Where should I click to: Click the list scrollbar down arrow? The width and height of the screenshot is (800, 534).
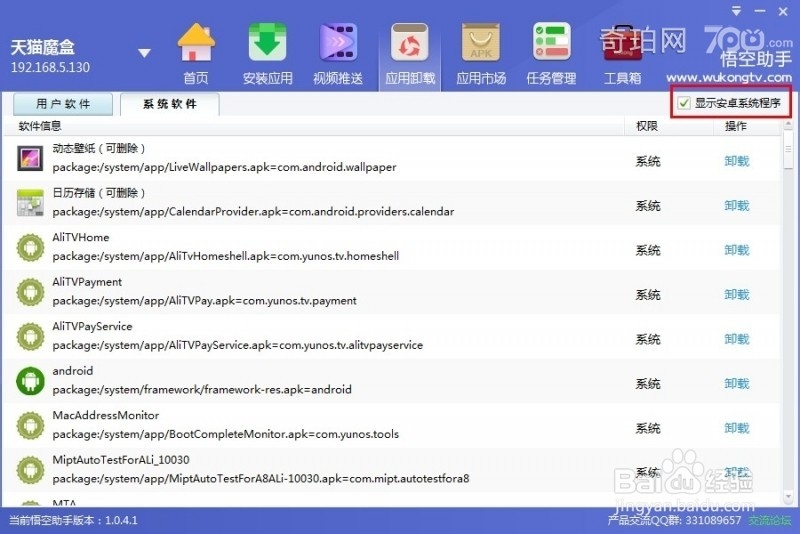click(x=789, y=495)
